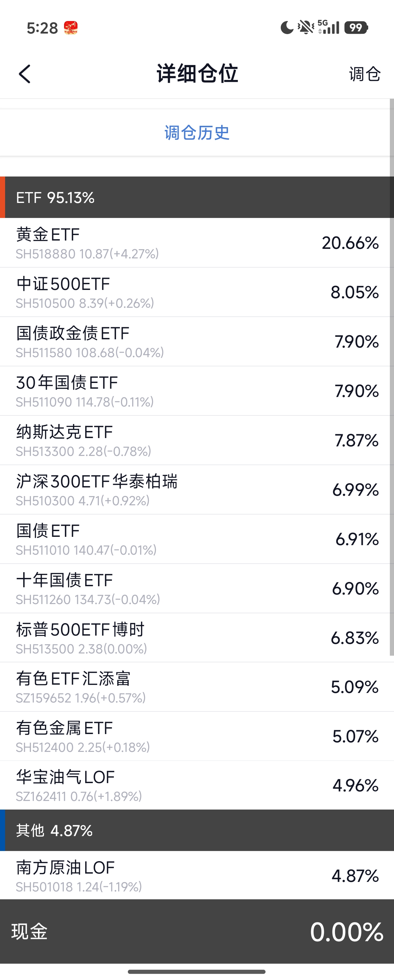
Task: Tap the 标普500ETF博时 row
Action: coord(197,638)
